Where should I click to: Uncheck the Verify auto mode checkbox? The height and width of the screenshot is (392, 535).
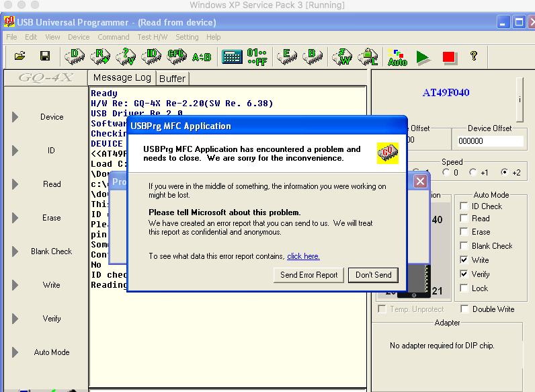(x=464, y=274)
